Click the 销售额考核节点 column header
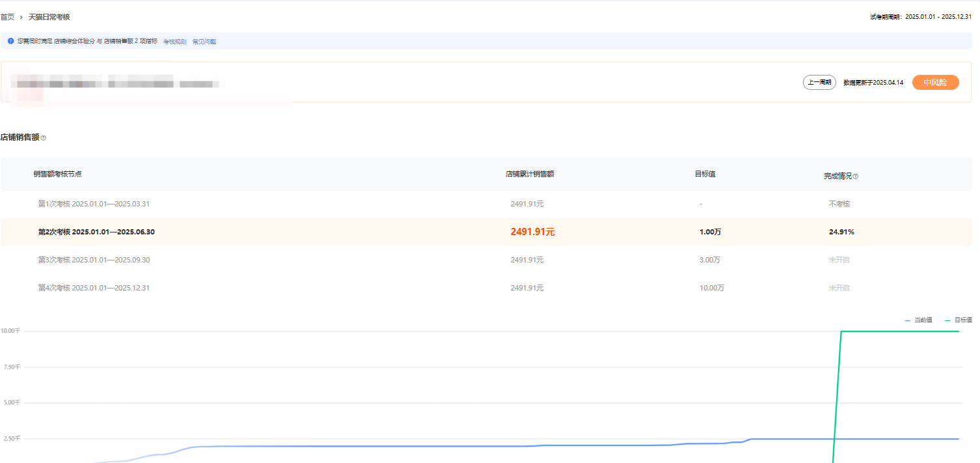Viewport: 980px width, 463px height. click(x=58, y=174)
